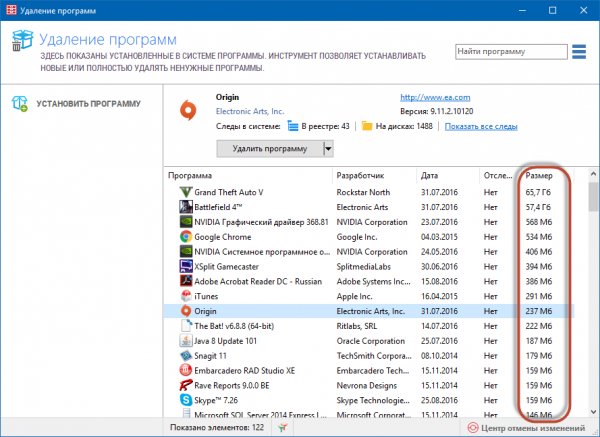Screen dimensions: 600x437
Task: Click the Origin icon in list
Action: [186, 311]
